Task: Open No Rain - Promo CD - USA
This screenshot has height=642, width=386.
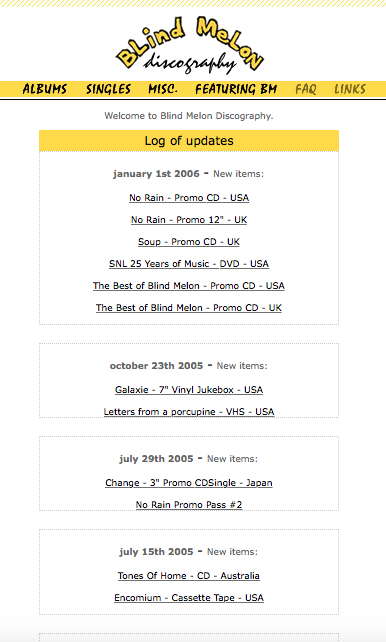Action: pyautogui.click(x=189, y=198)
